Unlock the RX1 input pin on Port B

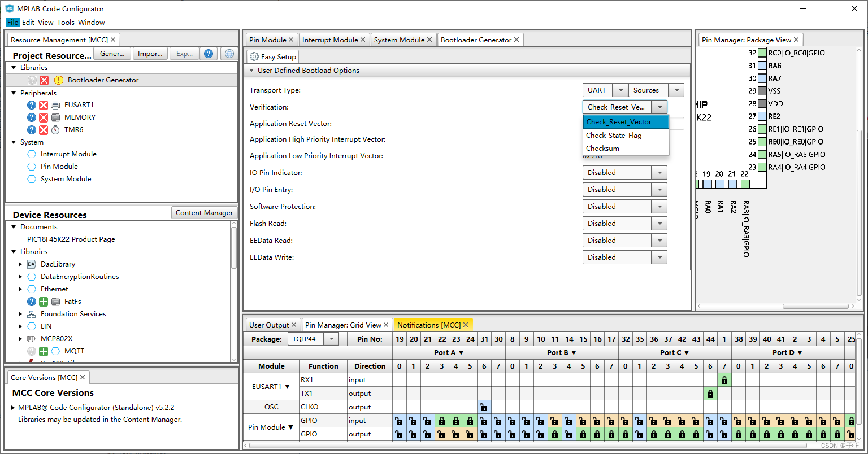coord(724,379)
